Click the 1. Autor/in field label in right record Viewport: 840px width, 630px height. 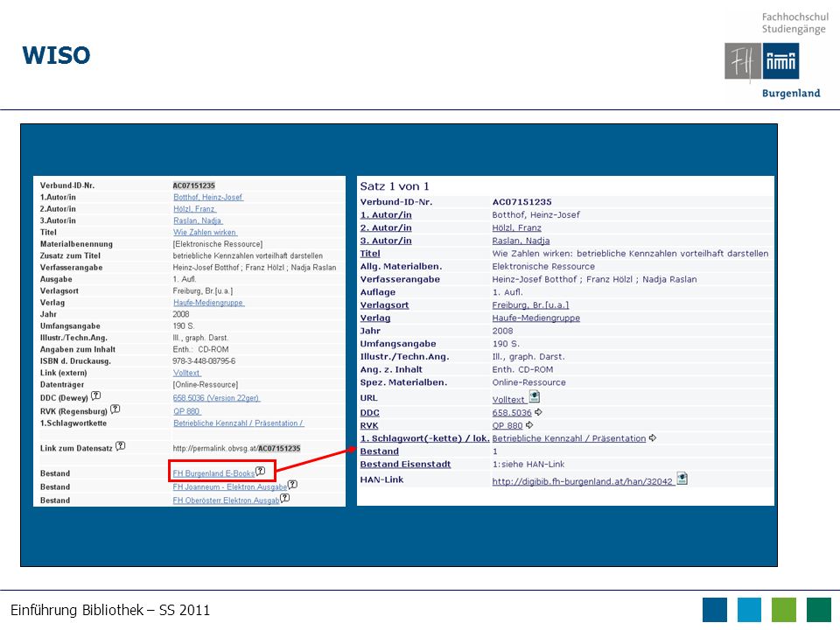pos(386,215)
